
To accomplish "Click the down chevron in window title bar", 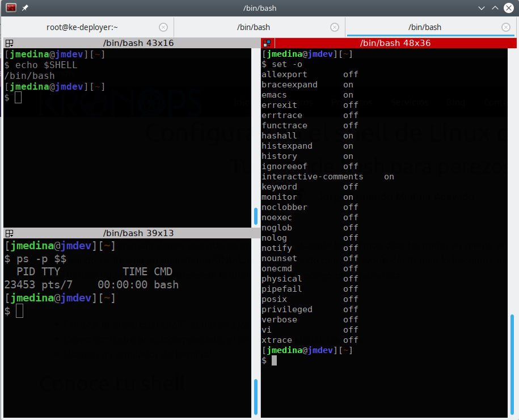I will 482,8.
